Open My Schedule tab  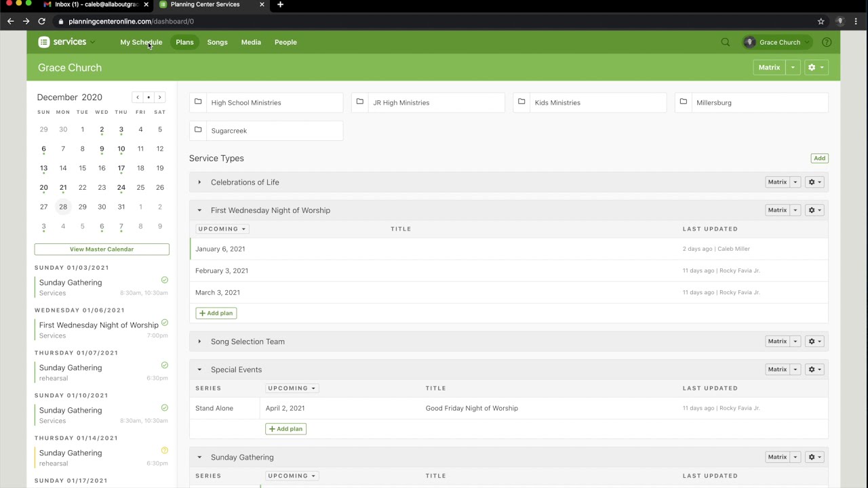click(141, 42)
